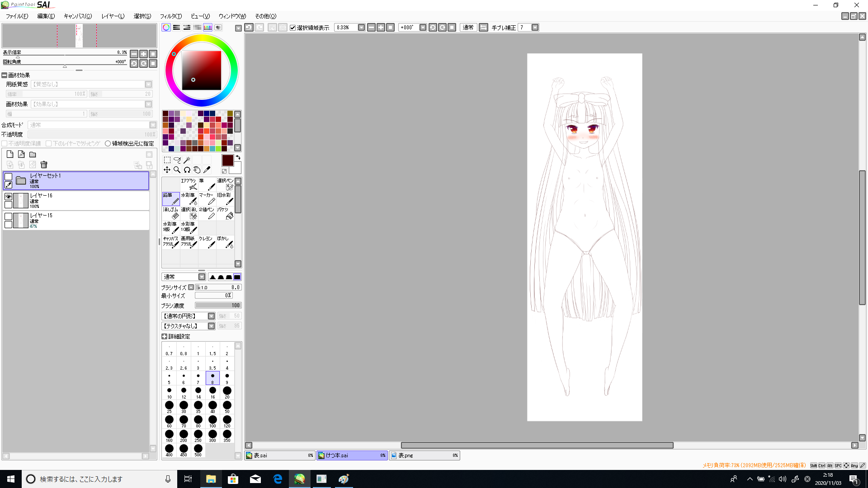The width and height of the screenshot is (868, 488).
Task: Open the 【テクスチャなし】 texture dropdown
Action: coord(211,326)
